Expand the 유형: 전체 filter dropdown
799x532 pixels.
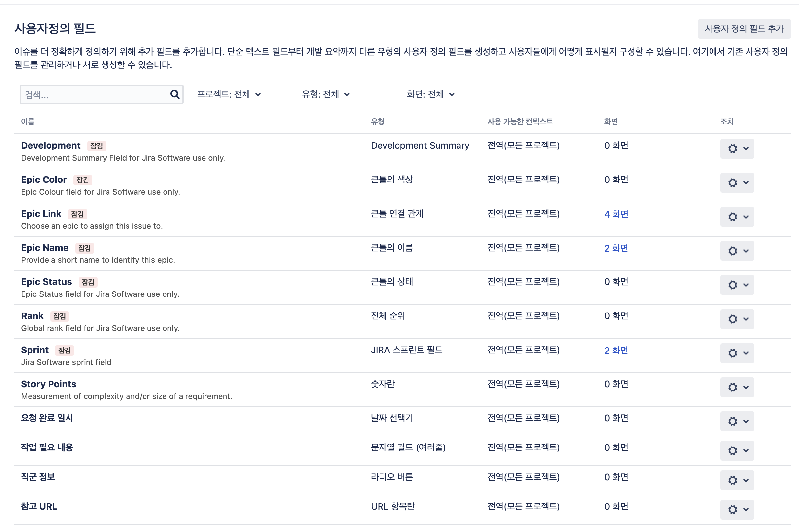click(325, 94)
